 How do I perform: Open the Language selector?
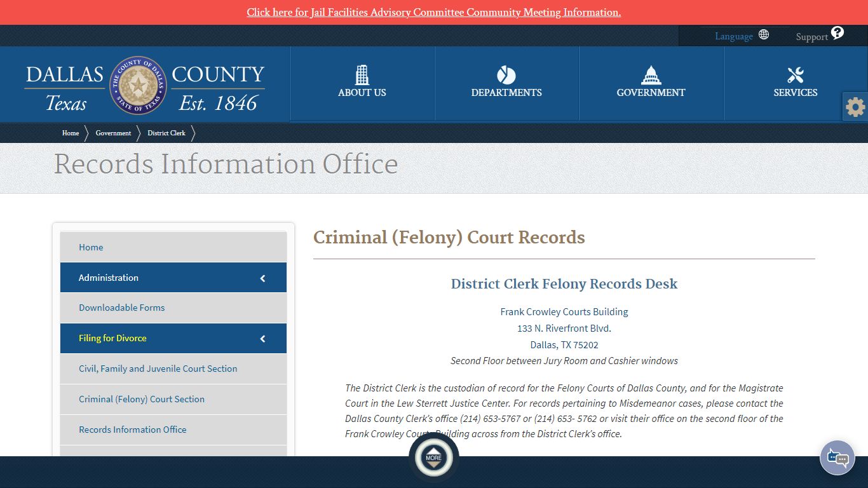pyautogui.click(x=734, y=36)
